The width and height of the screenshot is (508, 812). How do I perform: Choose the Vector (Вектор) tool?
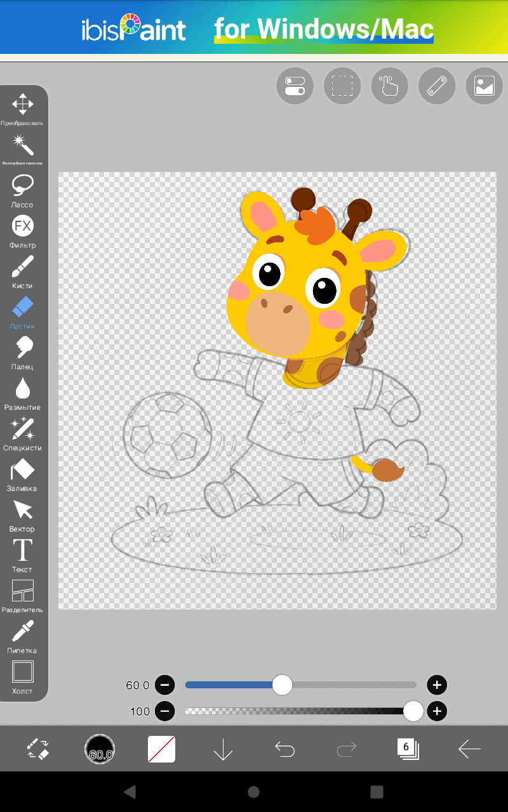[23, 515]
